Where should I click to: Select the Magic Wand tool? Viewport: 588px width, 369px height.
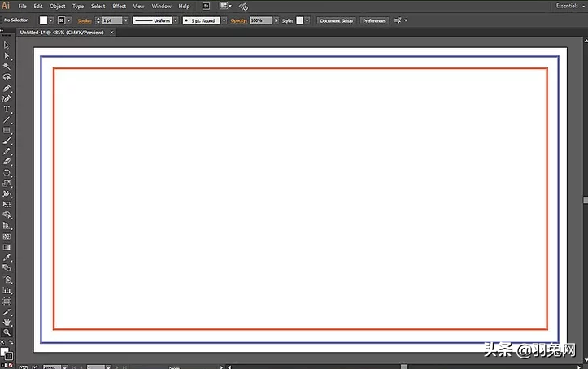tap(7, 67)
